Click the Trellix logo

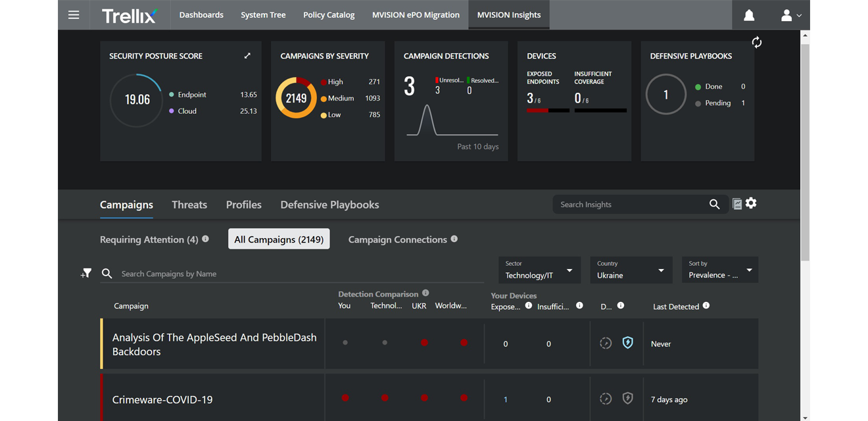(x=130, y=15)
